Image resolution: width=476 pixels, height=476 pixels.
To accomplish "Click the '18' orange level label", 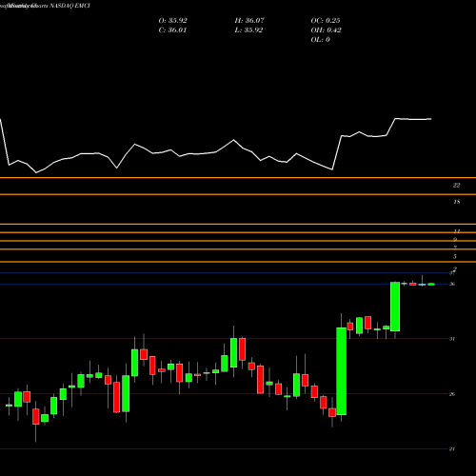I will click(x=456, y=202).
